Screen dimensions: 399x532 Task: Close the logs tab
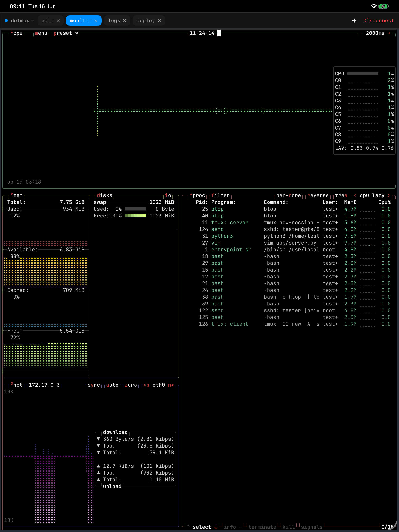(124, 21)
